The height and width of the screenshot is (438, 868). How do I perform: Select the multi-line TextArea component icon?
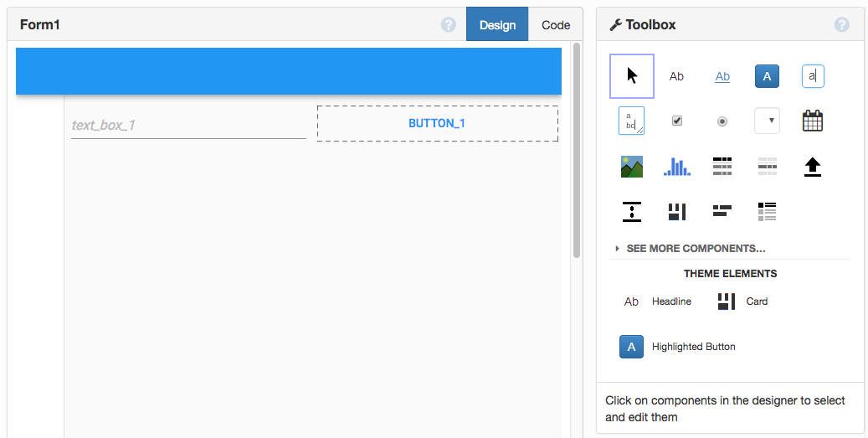point(631,121)
